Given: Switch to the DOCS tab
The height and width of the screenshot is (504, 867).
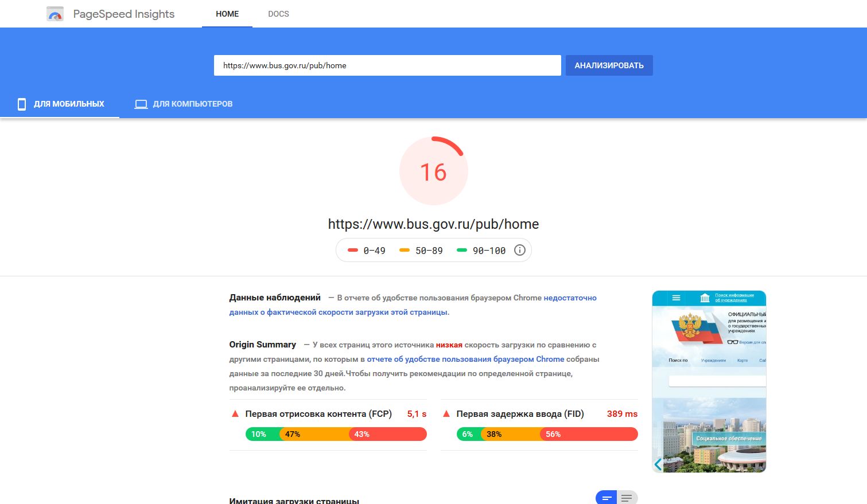Looking at the screenshot, I should pyautogui.click(x=278, y=14).
